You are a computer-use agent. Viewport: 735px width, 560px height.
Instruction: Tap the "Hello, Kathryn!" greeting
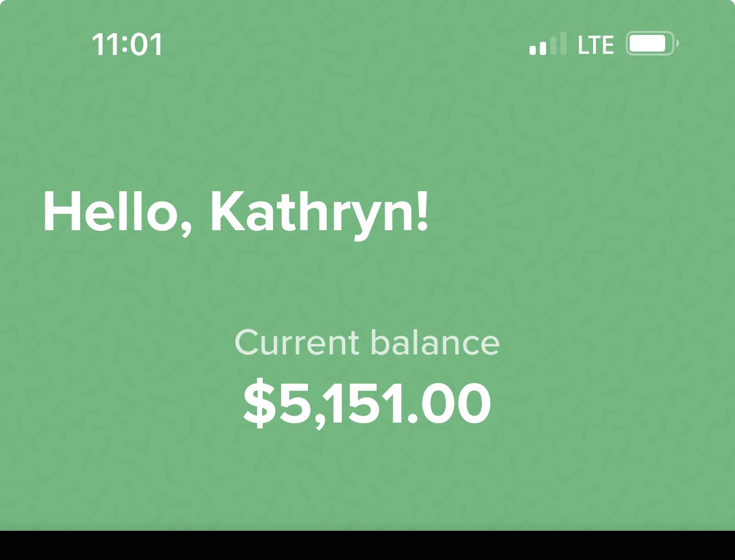(x=235, y=211)
